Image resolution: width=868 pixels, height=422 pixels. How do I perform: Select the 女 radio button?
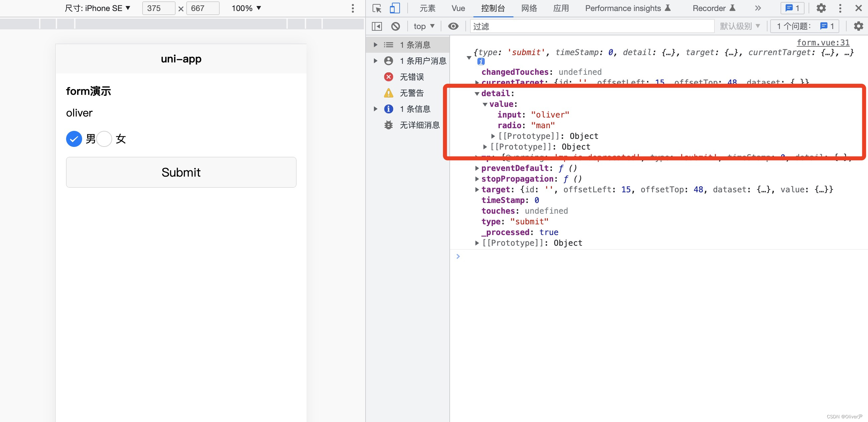pos(104,139)
